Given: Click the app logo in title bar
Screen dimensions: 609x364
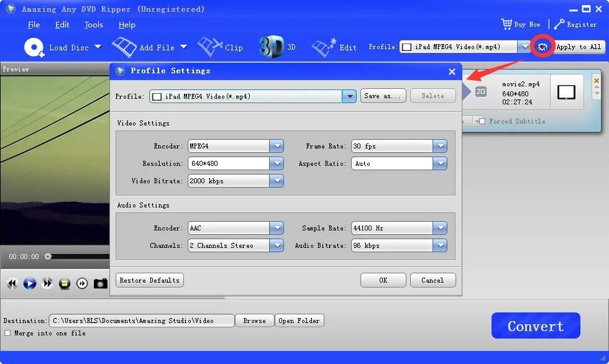Looking at the screenshot, I should pyautogui.click(x=11, y=9).
